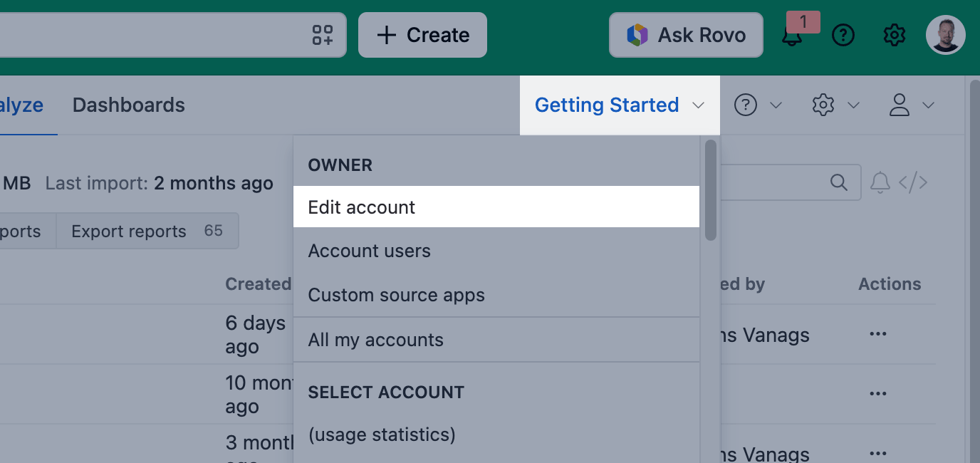Screen dimensions: 980x463
Task: Click the plus icon on Create button
Action: pos(386,35)
